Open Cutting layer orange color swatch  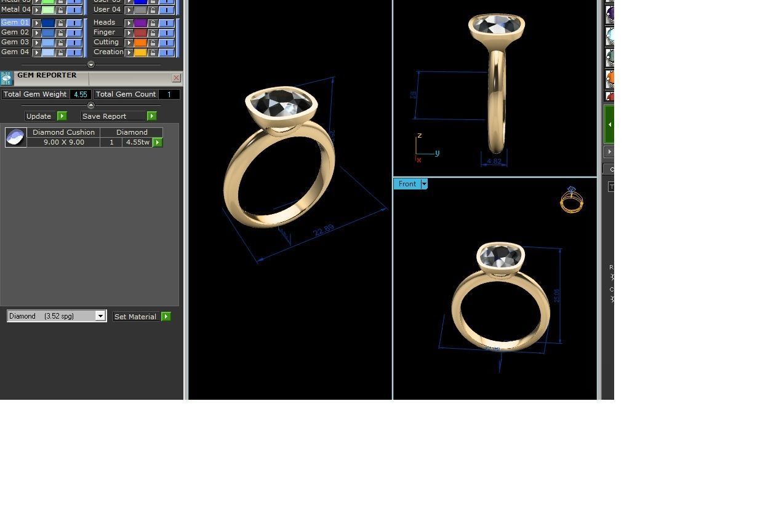point(140,42)
